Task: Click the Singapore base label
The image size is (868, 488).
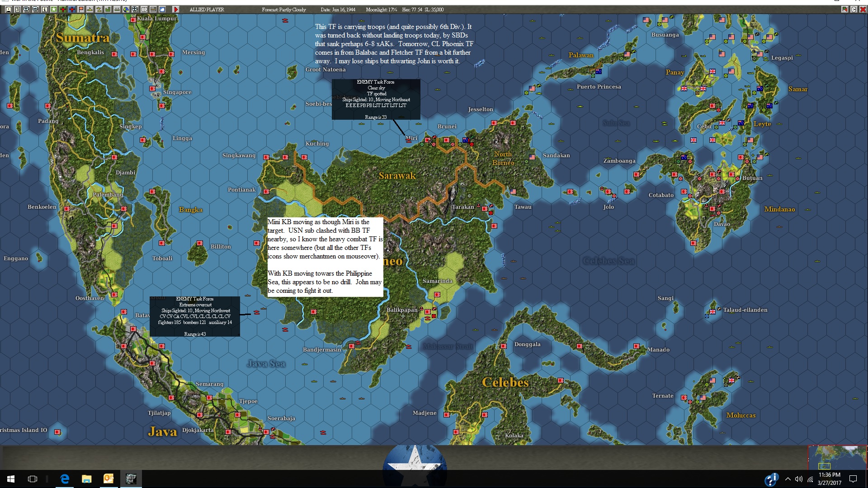Action: tap(177, 92)
